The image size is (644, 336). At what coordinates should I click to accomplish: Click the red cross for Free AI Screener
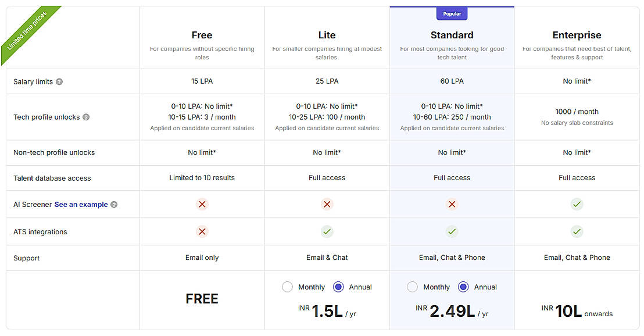coord(202,205)
